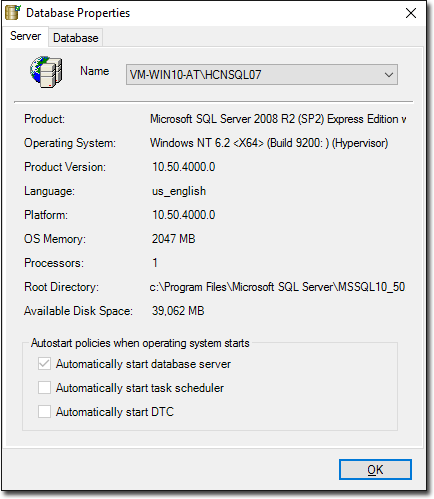
Task: Enable Automatically start DTC checkbox
Action: tap(44, 412)
